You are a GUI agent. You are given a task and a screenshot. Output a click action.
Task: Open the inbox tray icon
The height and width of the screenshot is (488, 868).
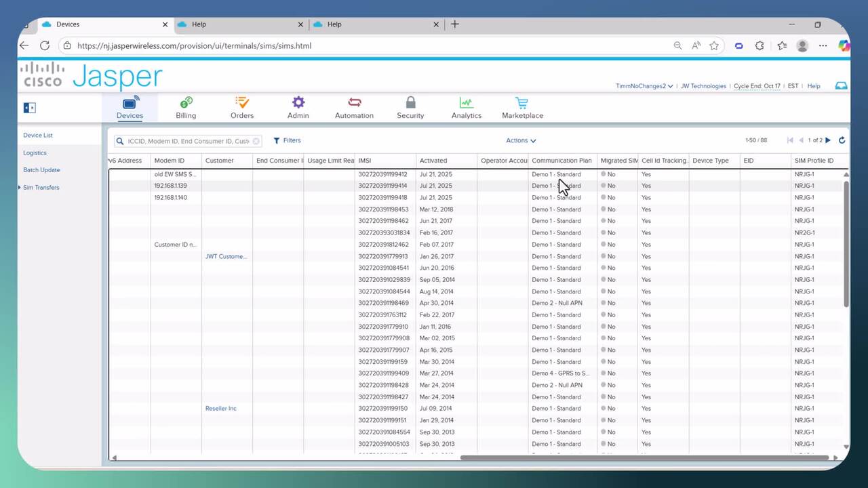click(x=841, y=86)
